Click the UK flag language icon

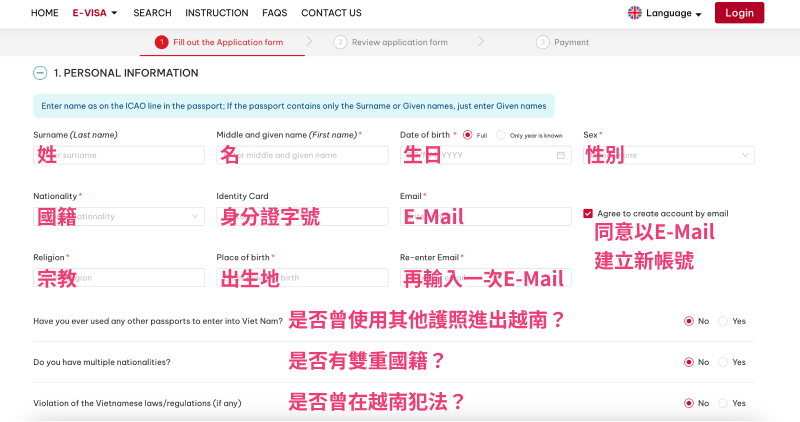pos(635,13)
